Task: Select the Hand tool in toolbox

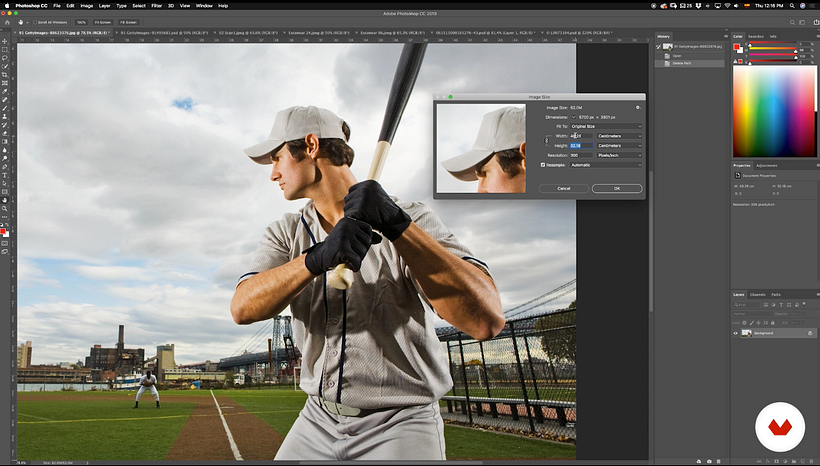Action: coord(5,200)
